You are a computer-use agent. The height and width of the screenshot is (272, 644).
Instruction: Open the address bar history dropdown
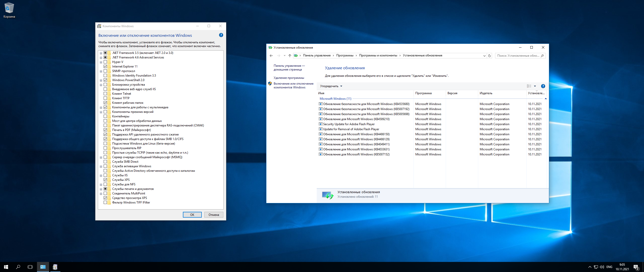(x=485, y=56)
